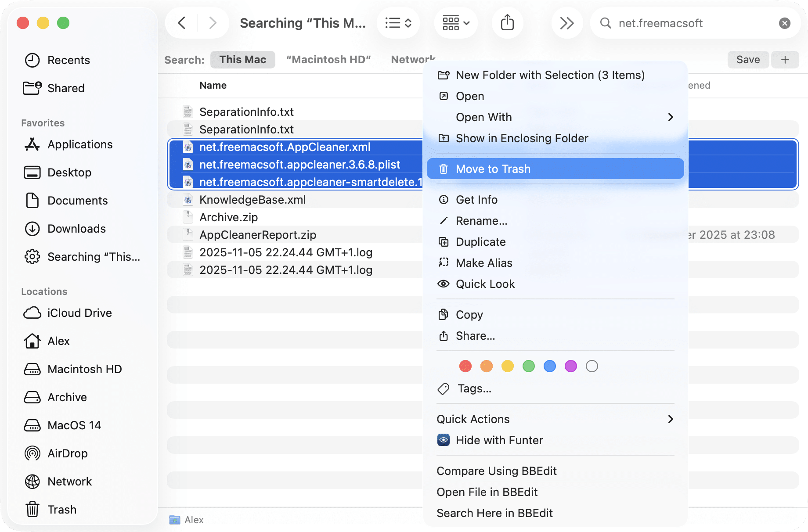Select net.freemacsoft.appcleaner.3.6.8.plist file row
The width and height of the screenshot is (808, 532).
[295, 165]
